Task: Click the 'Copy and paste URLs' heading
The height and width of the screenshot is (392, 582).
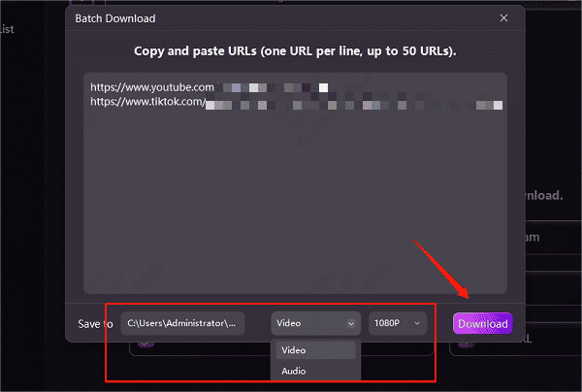Action: [x=295, y=50]
